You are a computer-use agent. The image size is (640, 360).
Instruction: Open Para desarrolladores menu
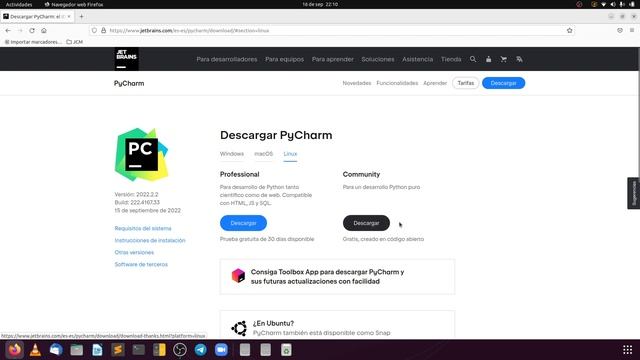(227, 59)
